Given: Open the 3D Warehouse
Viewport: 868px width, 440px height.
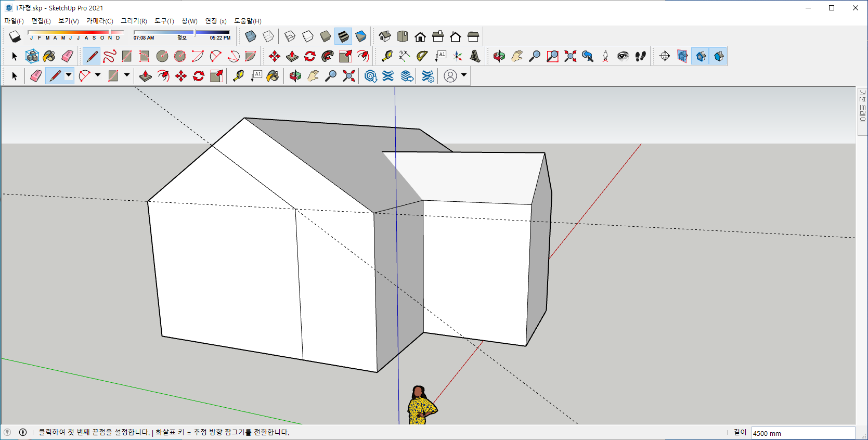Looking at the screenshot, I should coord(370,76).
